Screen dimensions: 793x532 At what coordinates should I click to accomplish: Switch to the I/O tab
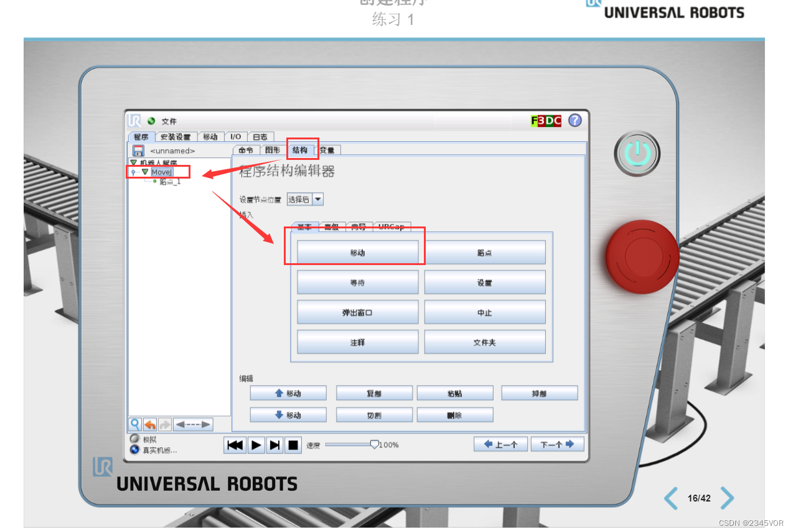pos(235,137)
